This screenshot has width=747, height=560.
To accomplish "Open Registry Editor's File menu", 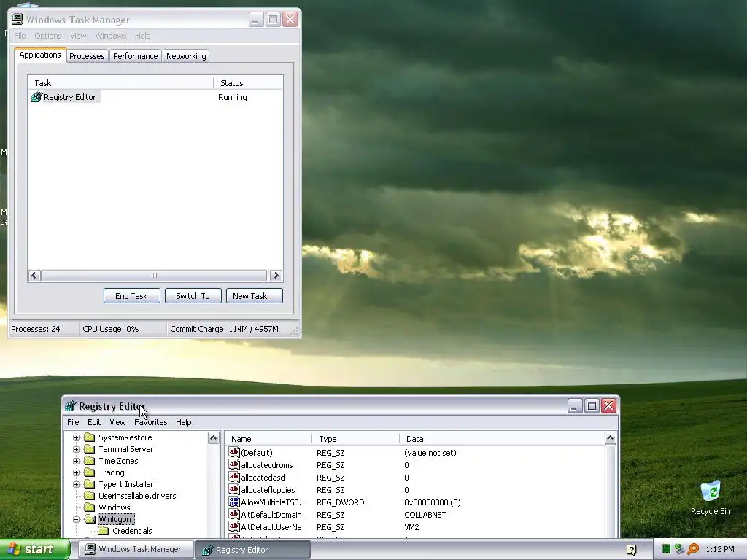I will click(x=73, y=422).
